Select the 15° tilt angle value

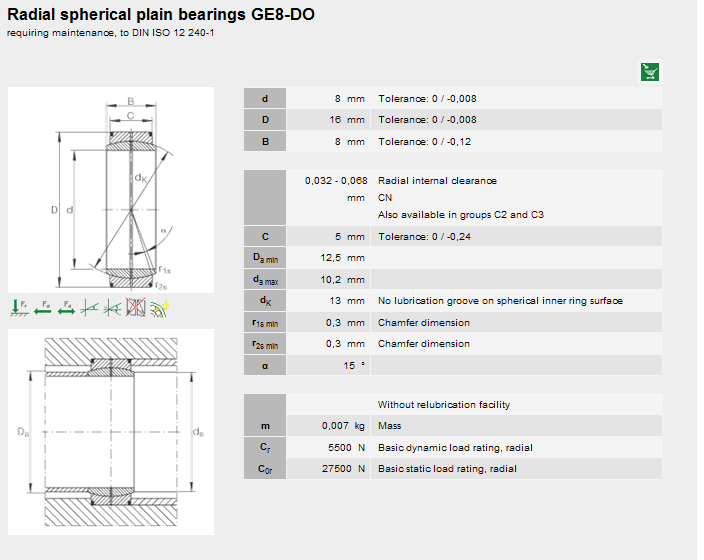(354, 366)
